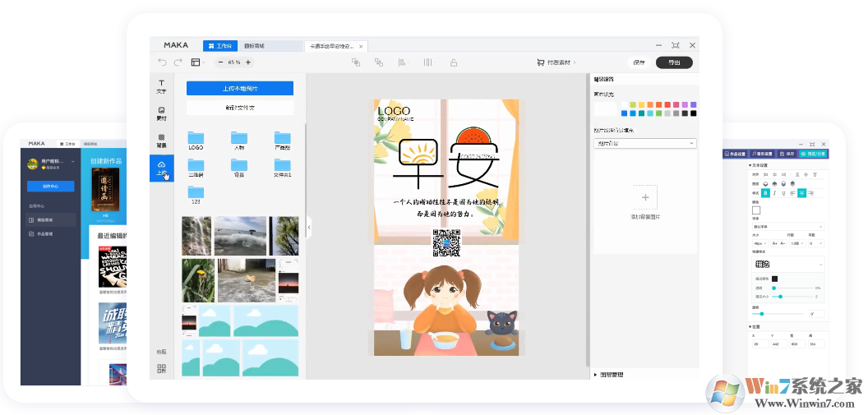The image size is (868, 415).
Task: Pick the black color swatch
Action: (694, 113)
